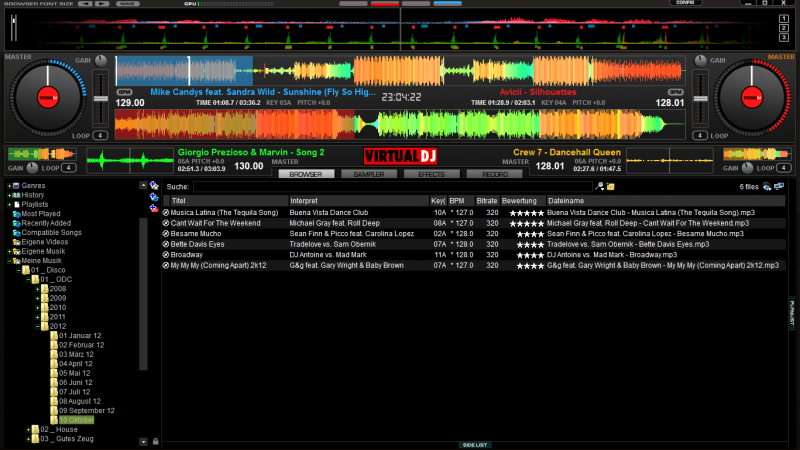
Task: Collapse the Meine Musik node
Action: pyautogui.click(x=9, y=261)
